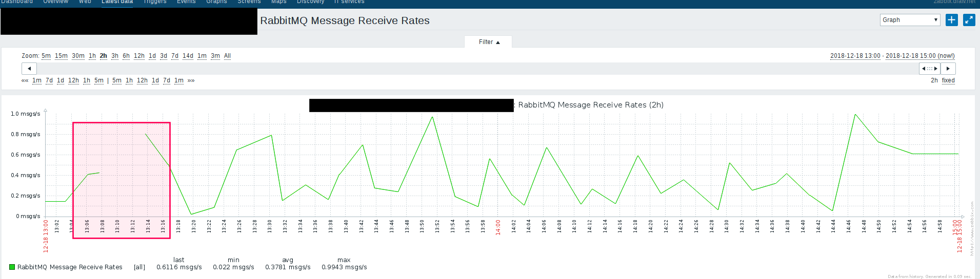Image resolution: width=980 pixels, height=279 pixels.
Task: Set zoom to 12h in Zoom row
Action: pos(139,56)
